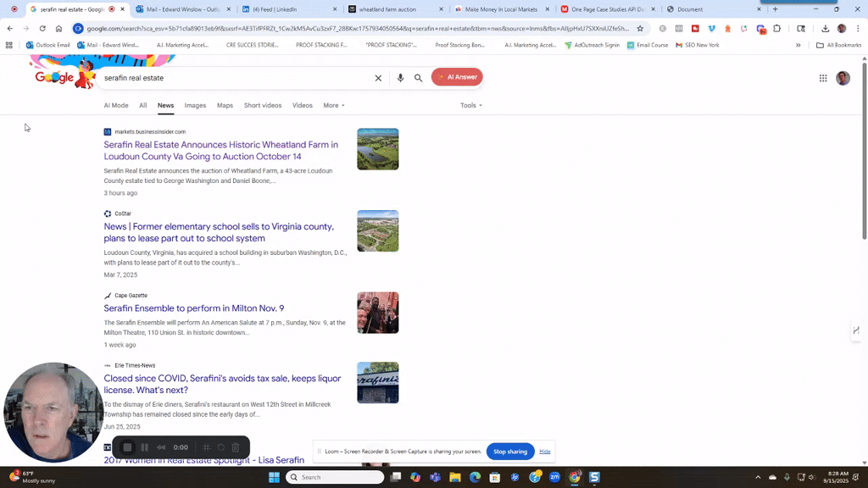Open the Chrome three-dot menu
868x488 pixels.
tap(858, 28)
